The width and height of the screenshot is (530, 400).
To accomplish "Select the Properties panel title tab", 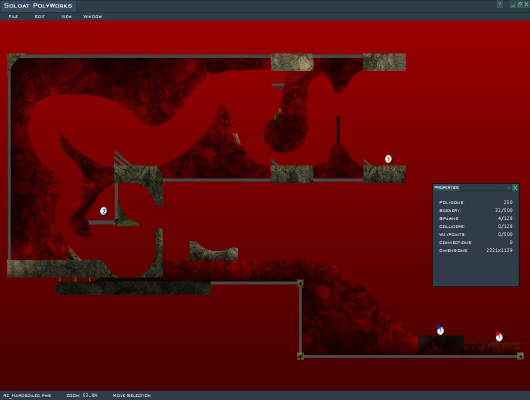I will click(447, 188).
